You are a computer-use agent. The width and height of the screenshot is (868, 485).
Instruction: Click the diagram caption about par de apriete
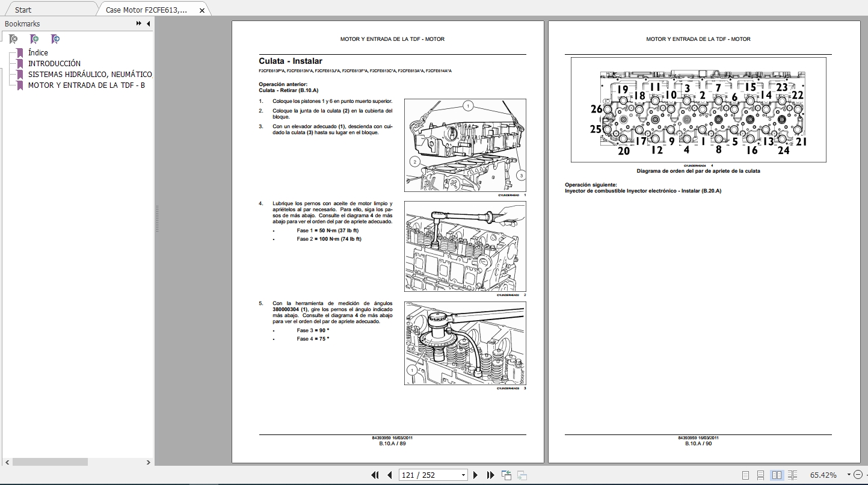pyautogui.click(x=698, y=171)
